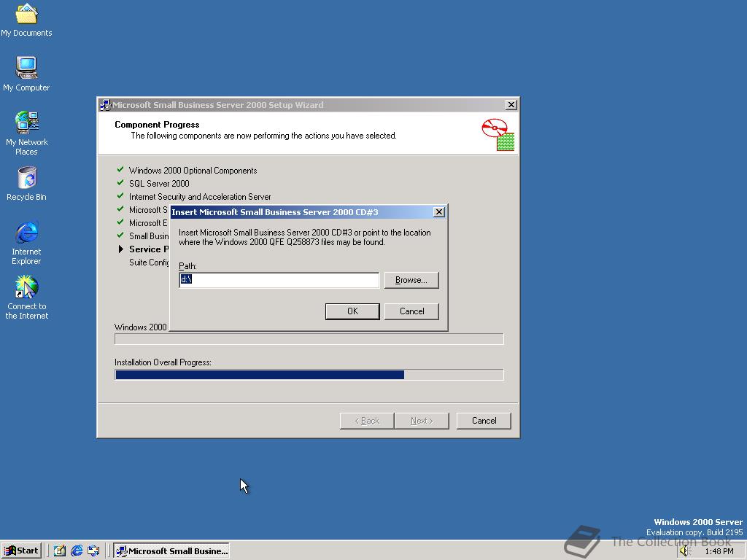747x560 pixels.
Task: Select the Recycle Bin icon
Action: [26, 184]
